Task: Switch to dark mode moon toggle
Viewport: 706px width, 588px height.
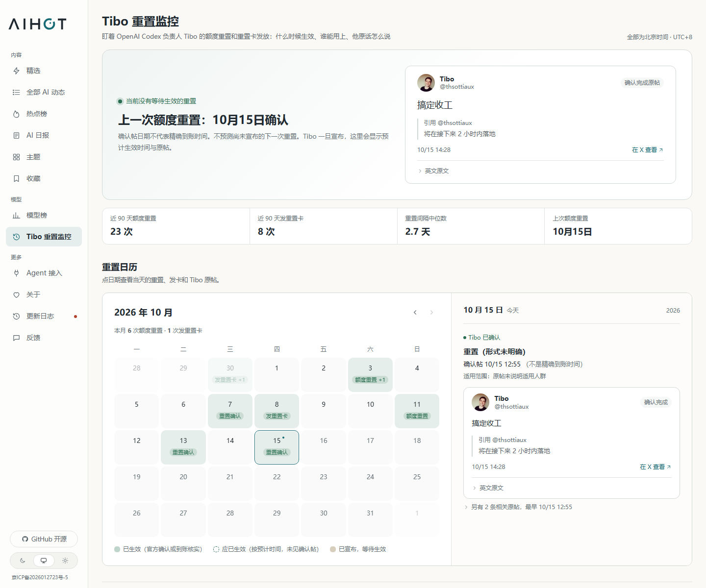Action: point(23,561)
